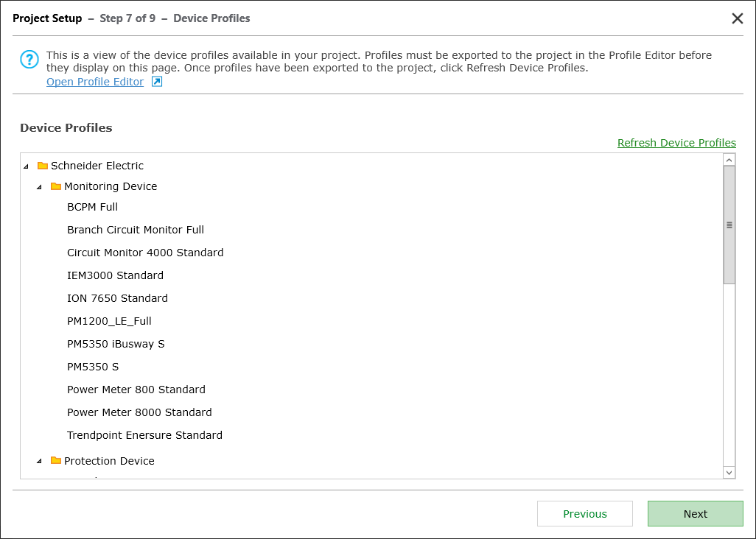Select the Trendpoint Enersure Standard profile
This screenshot has width=756, height=539.
point(145,434)
